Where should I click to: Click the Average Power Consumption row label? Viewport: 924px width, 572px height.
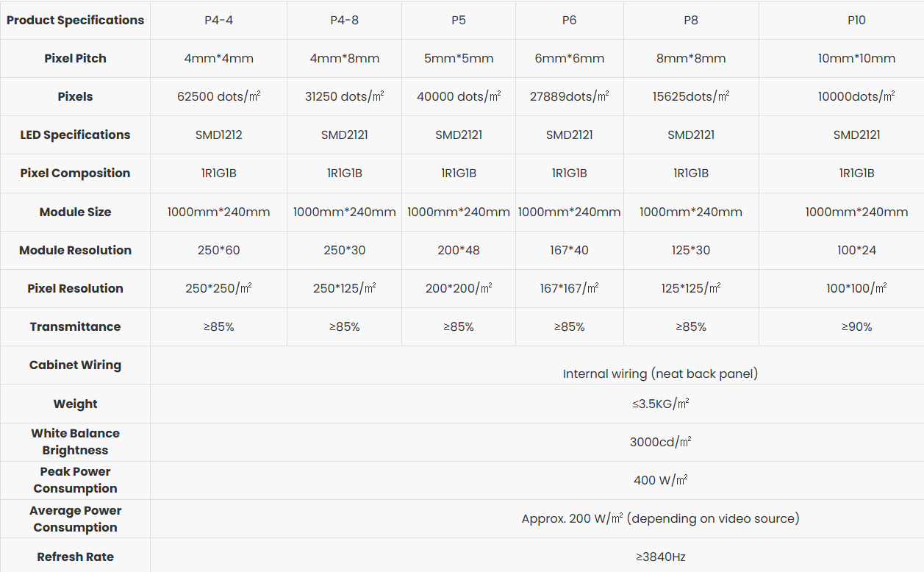75,518
